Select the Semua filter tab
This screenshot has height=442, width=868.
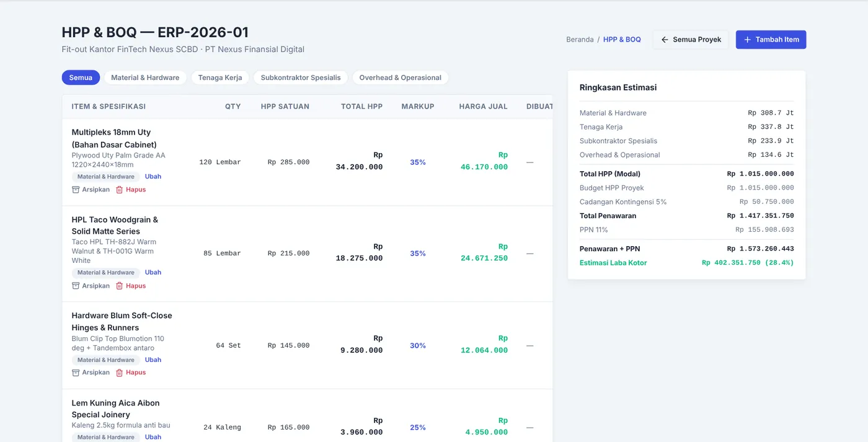[81, 77]
